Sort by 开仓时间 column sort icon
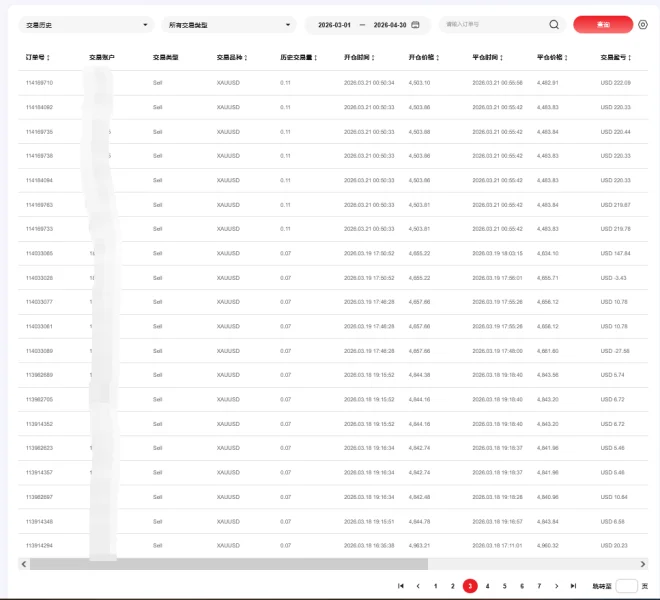This screenshot has width=660, height=600. [373, 58]
